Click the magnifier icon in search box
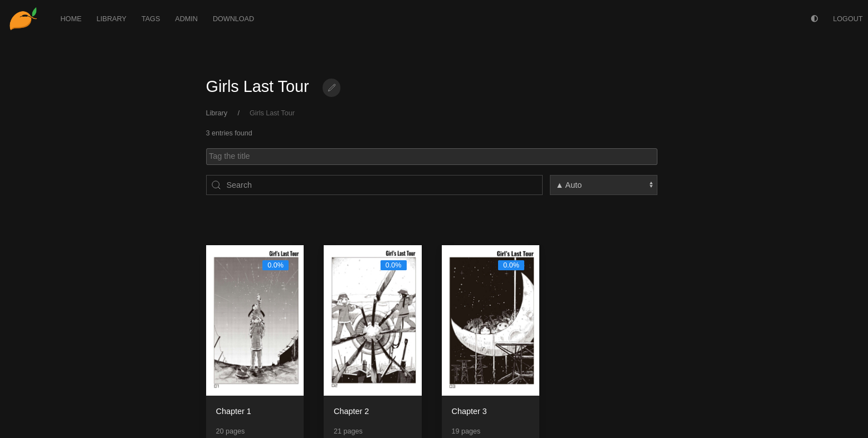The width and height of the screenshot is (868, 438). [216, 185]
